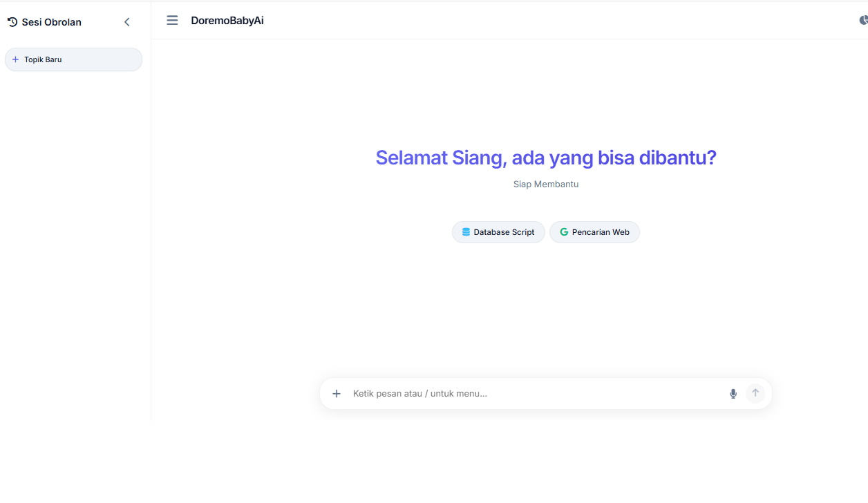Click the Sesi Obrolan history icon
Screen dimensions: 868x503
[x=12, y=22]
